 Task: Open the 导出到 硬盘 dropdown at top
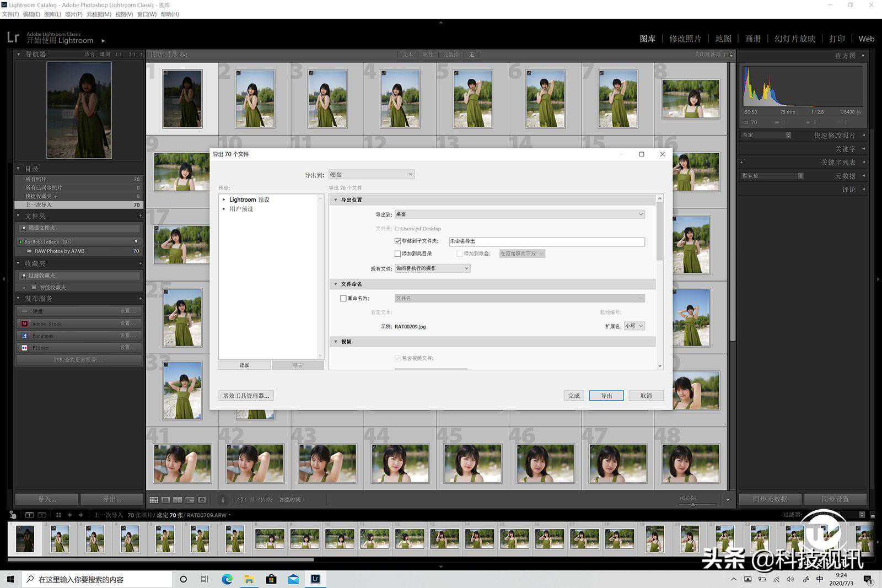click(x=371, y=175)
